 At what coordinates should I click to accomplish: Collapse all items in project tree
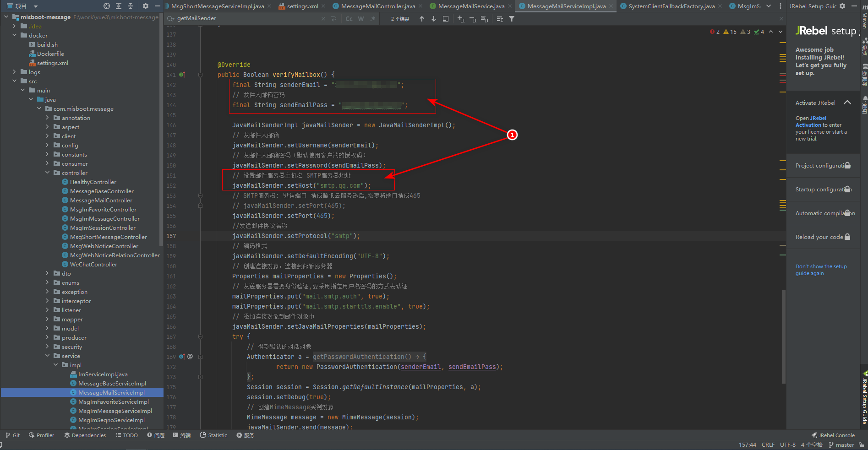(x=131, y=6)
